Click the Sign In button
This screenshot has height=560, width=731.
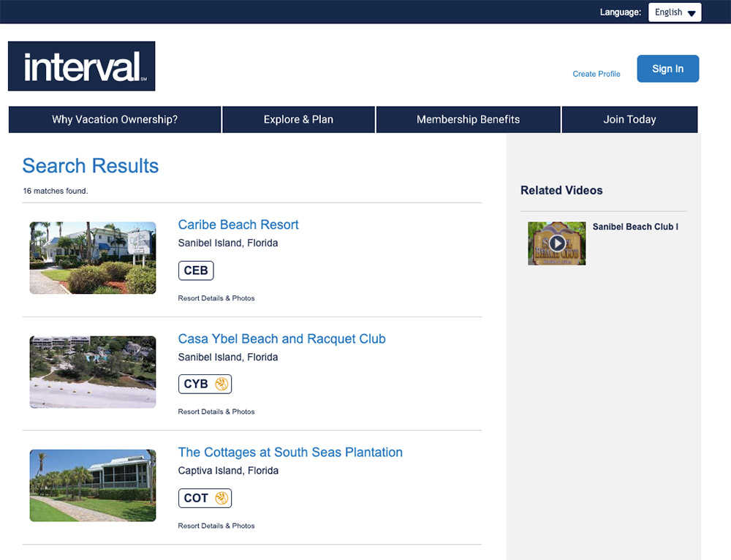[667, 69]
